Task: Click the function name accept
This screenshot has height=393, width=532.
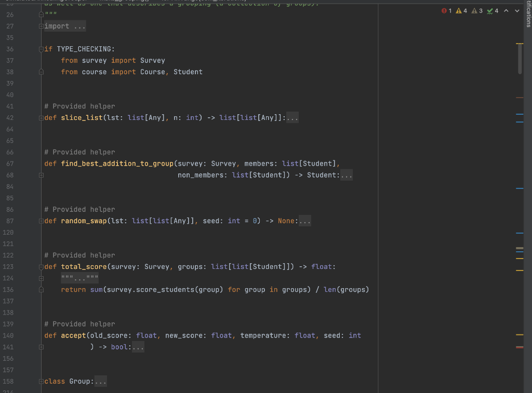Action: click(73, 335)
